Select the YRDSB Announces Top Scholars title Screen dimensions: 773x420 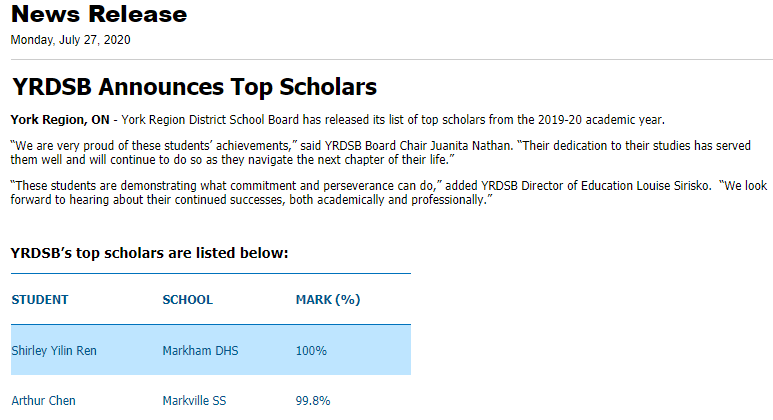(x=194, y=87)
